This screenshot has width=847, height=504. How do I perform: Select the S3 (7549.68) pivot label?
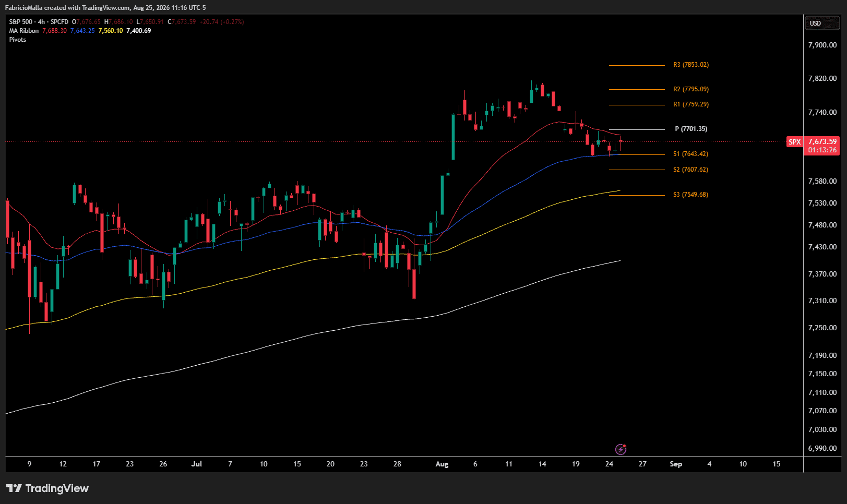690,195
